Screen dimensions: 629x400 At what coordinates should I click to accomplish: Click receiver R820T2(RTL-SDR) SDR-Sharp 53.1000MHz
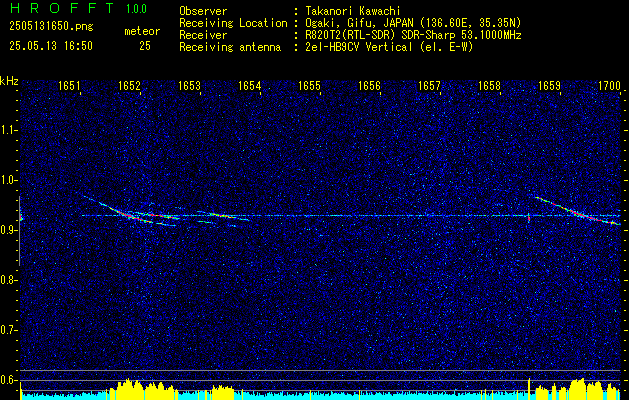coord(413,35)
